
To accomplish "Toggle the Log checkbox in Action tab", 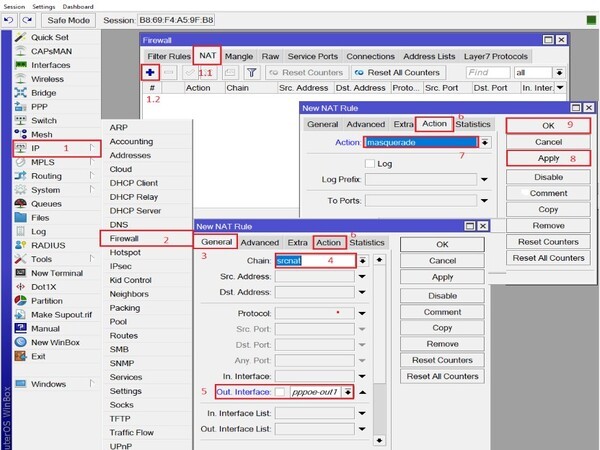I will (370, 164).
